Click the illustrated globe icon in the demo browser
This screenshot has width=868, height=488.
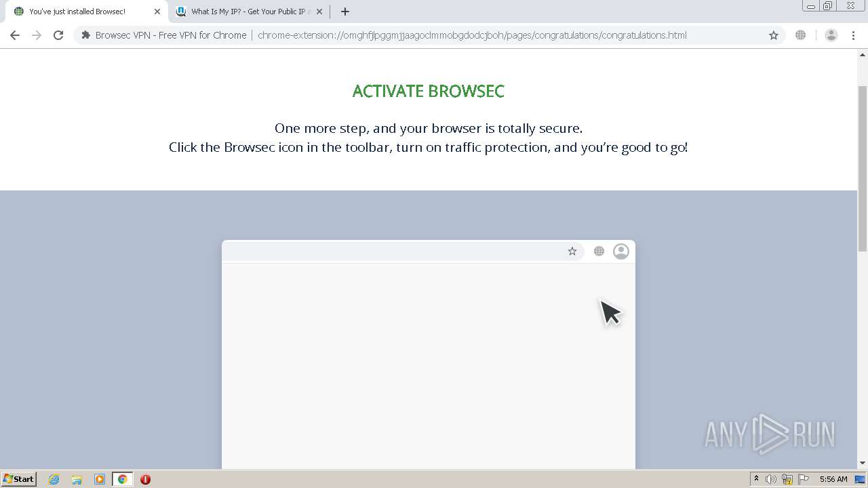(x=599, y=251)
